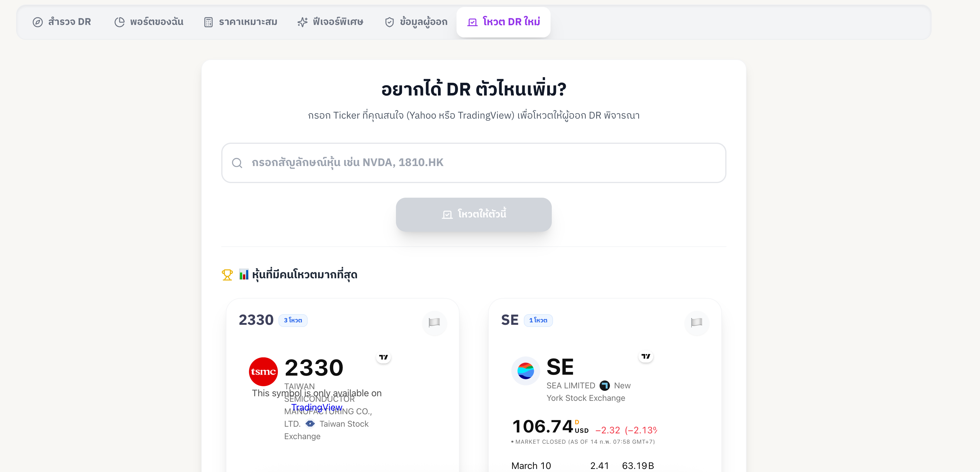980x472 pixels.
Task: Click the Sea Limited round logo
Action: [x=525, y=371]
